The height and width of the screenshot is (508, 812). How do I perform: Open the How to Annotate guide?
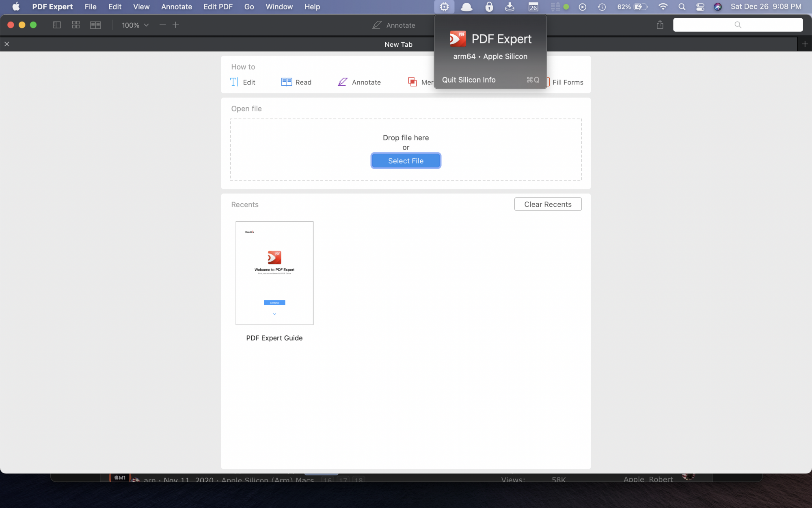(x=359, y=82)
